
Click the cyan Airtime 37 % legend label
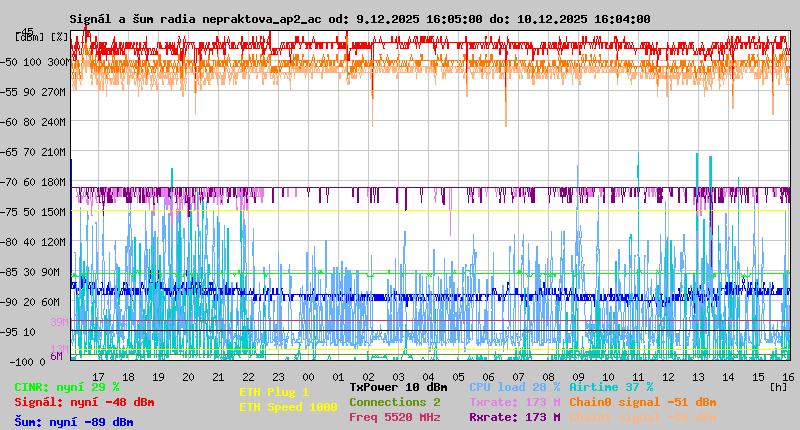(x=611, y=387)
